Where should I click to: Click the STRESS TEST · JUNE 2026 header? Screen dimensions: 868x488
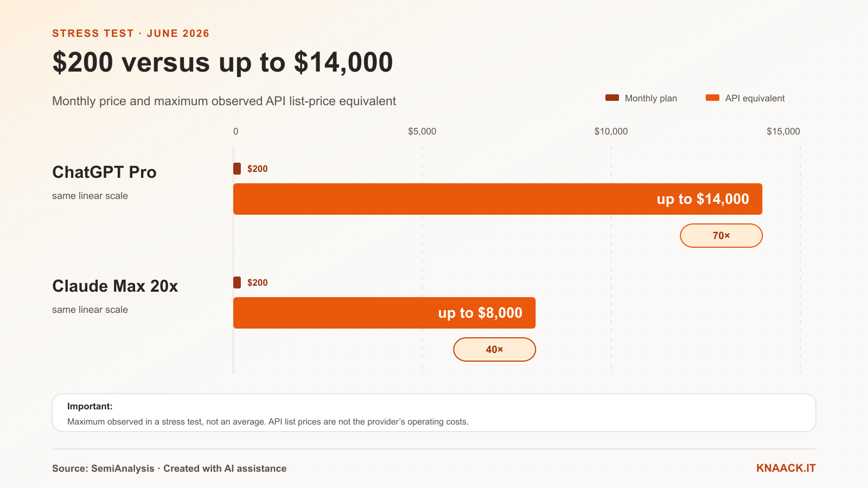pyautogui.click(x=131, y=33)
